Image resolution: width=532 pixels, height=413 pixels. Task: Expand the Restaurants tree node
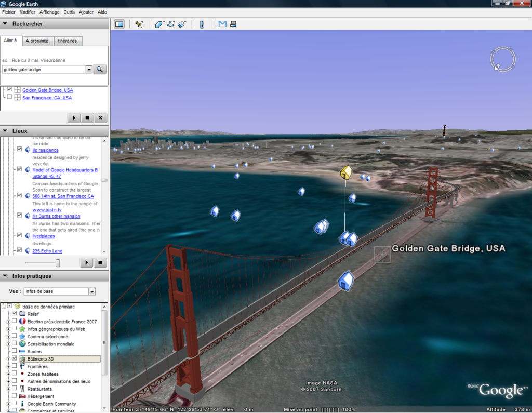(8, 389)
